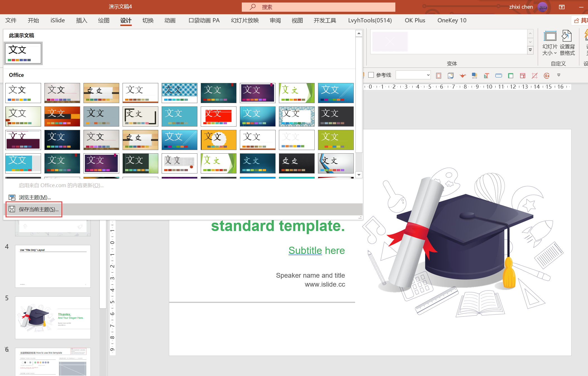Click the blue ruler icon in quick toolbar
588x376 pixels.
point(498,75)
